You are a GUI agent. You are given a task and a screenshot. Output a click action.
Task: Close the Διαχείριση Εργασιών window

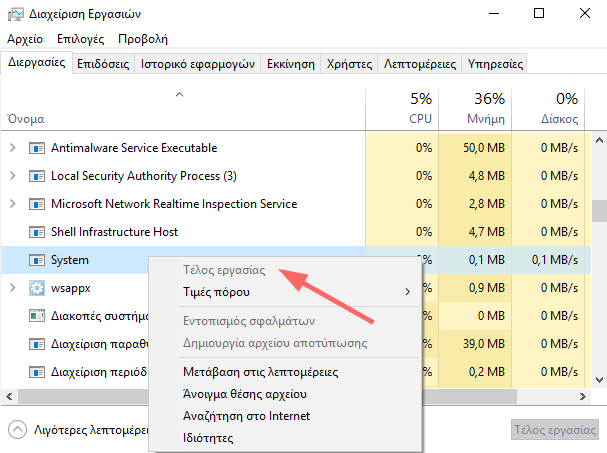point(585,14)
